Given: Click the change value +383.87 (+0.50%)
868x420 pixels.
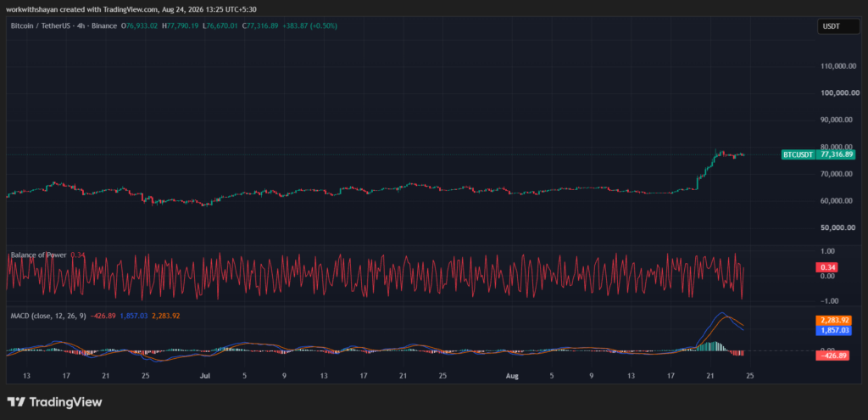Looking at the screenshot, I should (309, 25).
